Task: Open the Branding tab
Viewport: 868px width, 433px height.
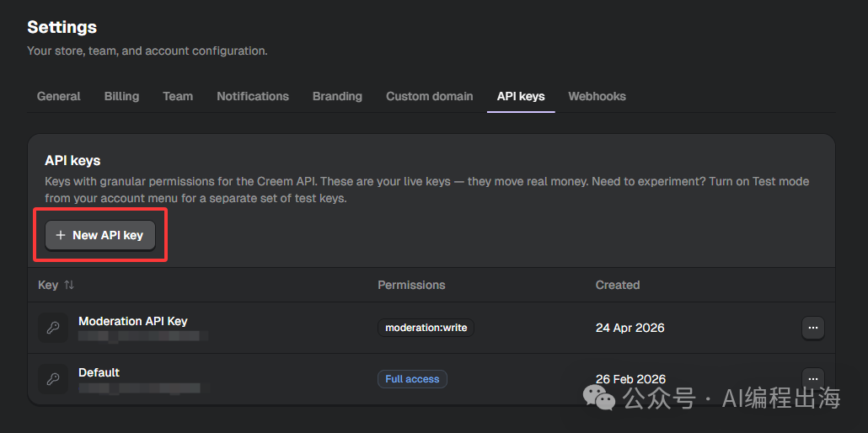Action: point(337,96)
